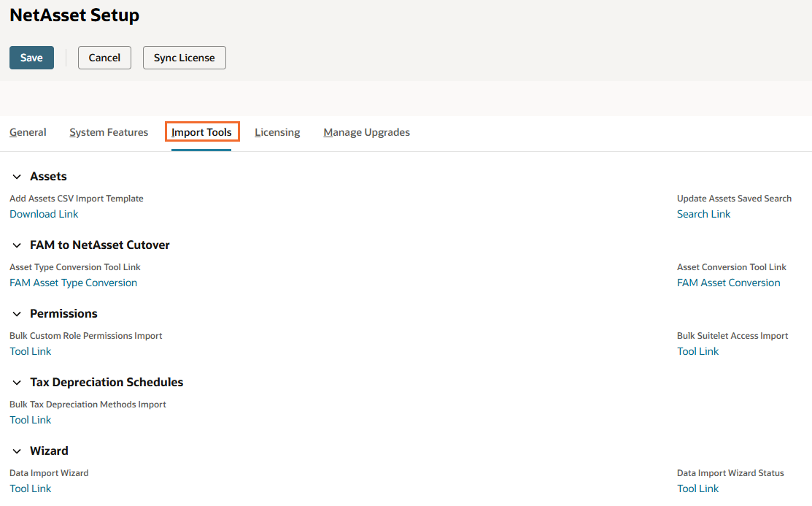
Task: Open Data Import Wizard Status Tool Link
Action: pyautogui.click(x=697, y=488)
